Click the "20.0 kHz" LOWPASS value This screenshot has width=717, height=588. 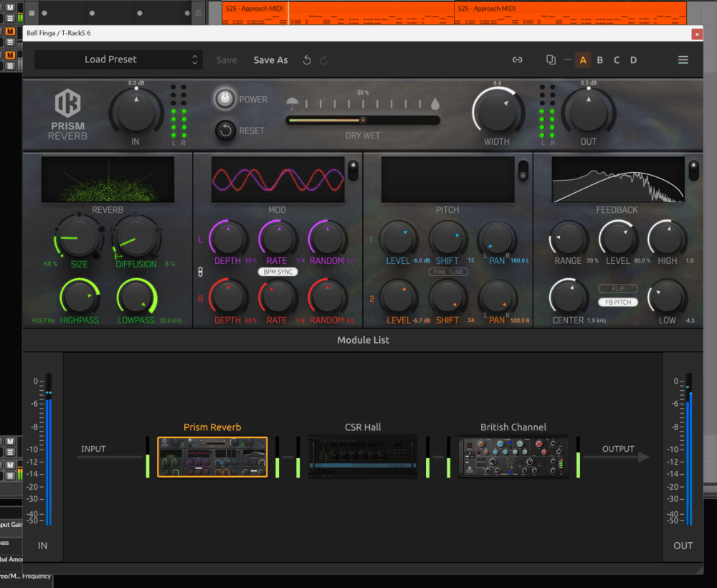171,321
